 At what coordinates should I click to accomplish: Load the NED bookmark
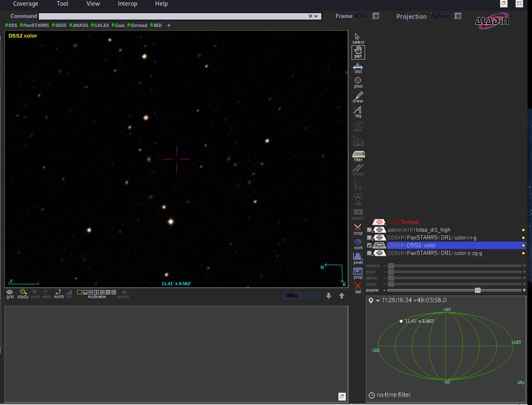coord(156,25)
